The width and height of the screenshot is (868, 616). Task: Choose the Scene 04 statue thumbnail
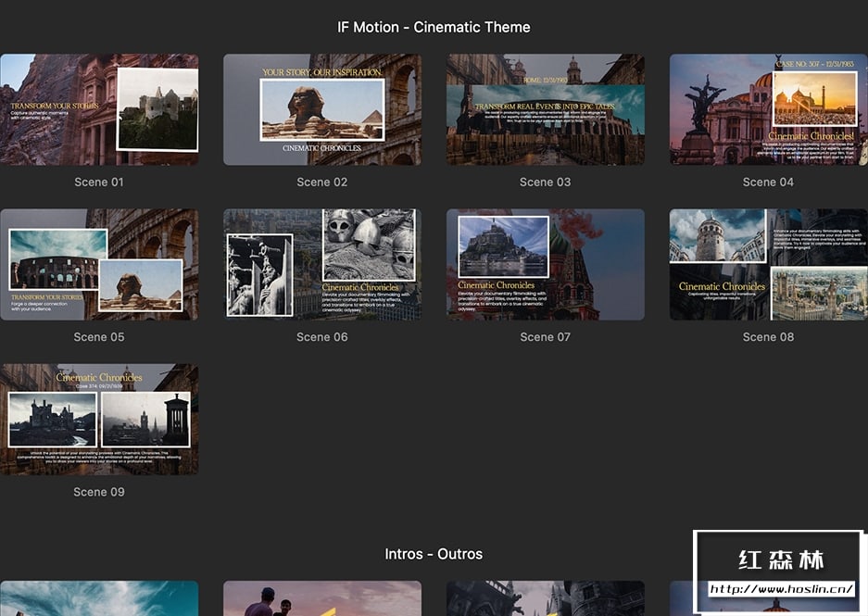point(768,109)
